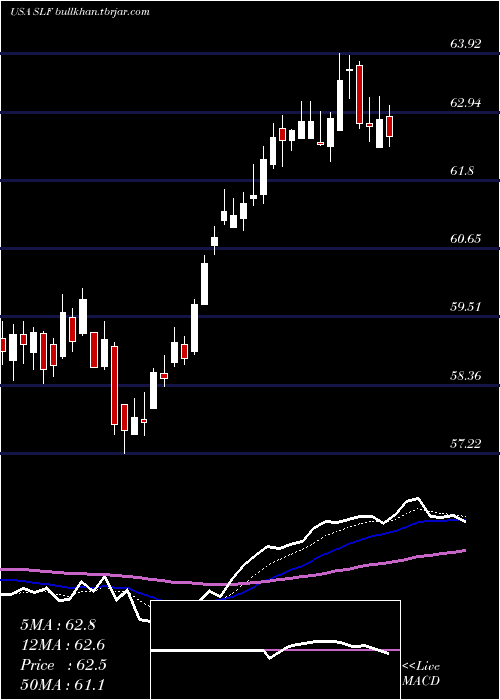Click inside the MACD inset chart box
This screenshot has width=500, height=700.
(275, 650)
